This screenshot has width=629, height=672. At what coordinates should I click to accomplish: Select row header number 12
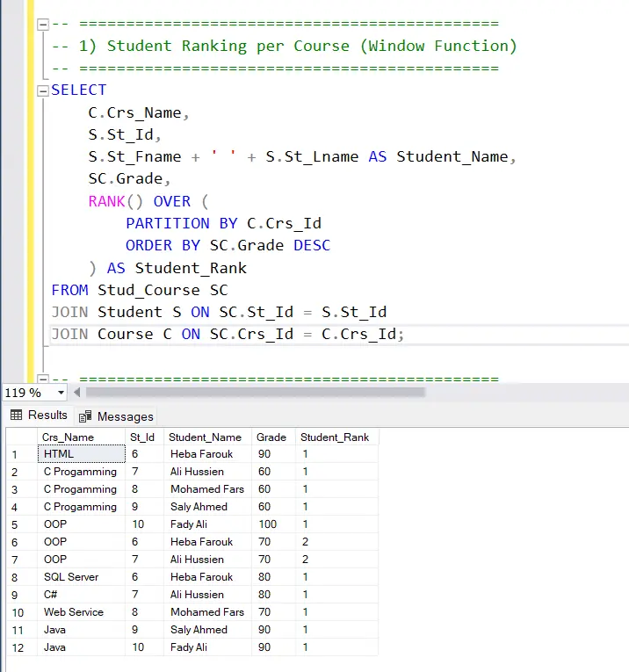pos(22,647)
